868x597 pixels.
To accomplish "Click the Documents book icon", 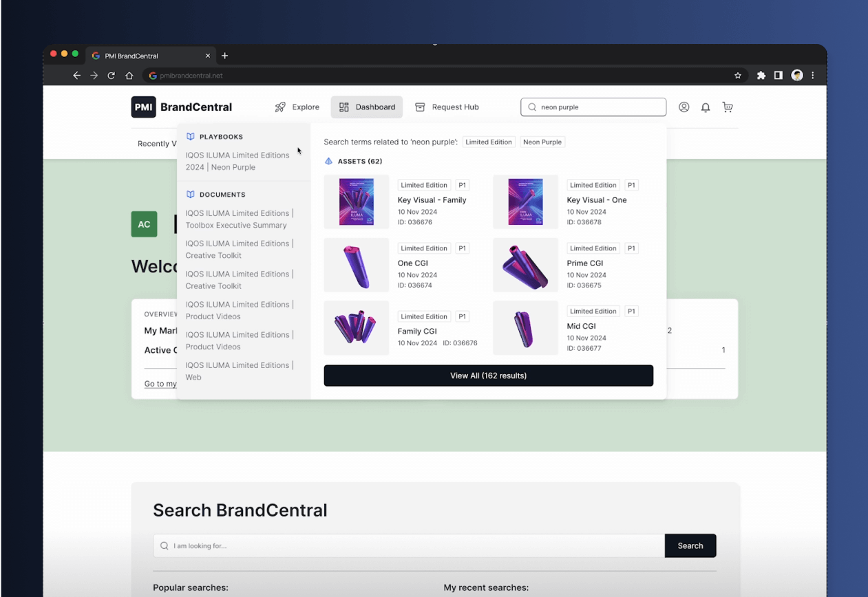I will pyautogui.click(x=191, y=195).
